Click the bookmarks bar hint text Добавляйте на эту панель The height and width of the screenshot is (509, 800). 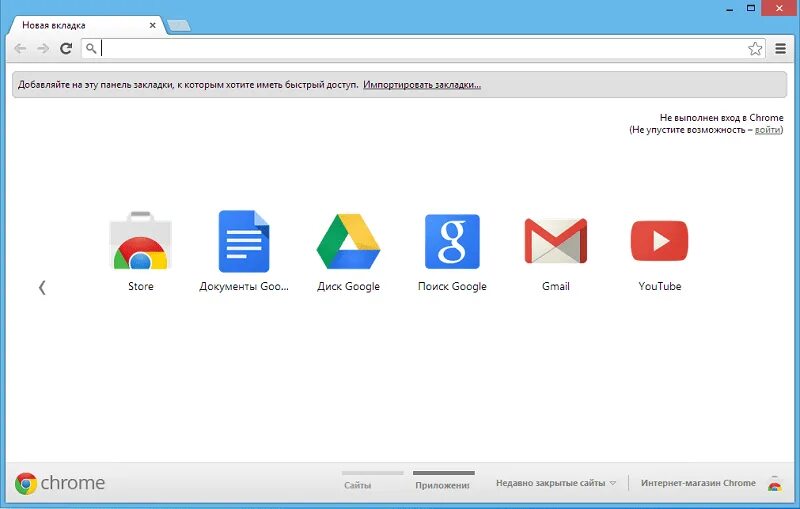click(x=188, y=85)
